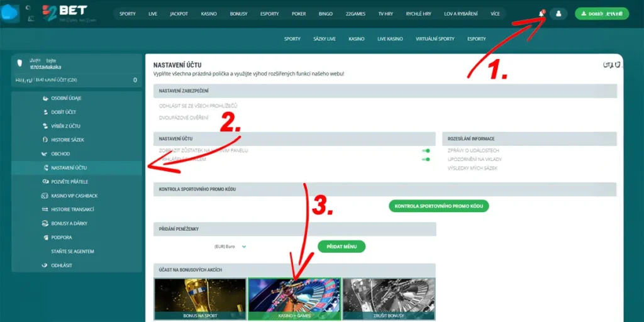
Task: Click the Přidání peněženky section header
Action: pyautogui.click(x=294, y=229)
